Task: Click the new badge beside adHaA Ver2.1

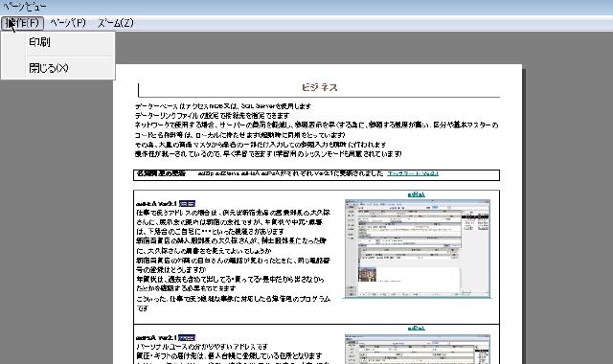Action: tap(187, 204)
